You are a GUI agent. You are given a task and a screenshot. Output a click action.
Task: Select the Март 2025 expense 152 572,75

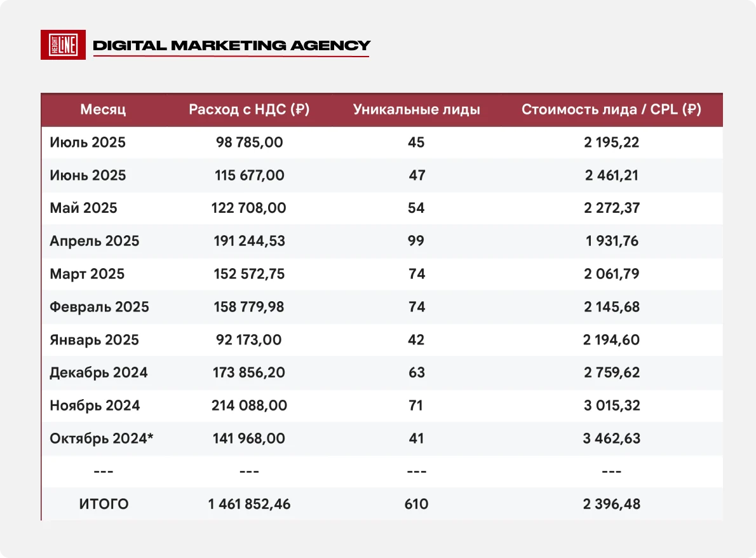249,274
